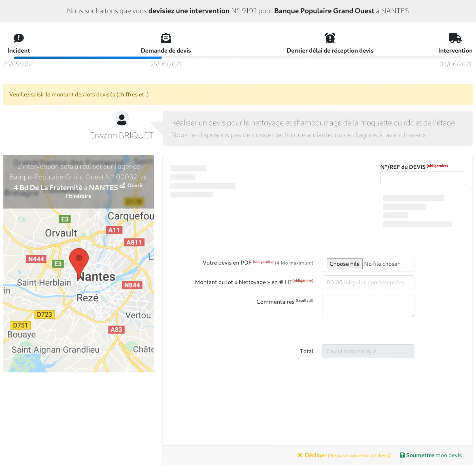Screen dimensions: 476x469
Task: Click the Demande de devis envelope icon
Action: click(166, 38)
